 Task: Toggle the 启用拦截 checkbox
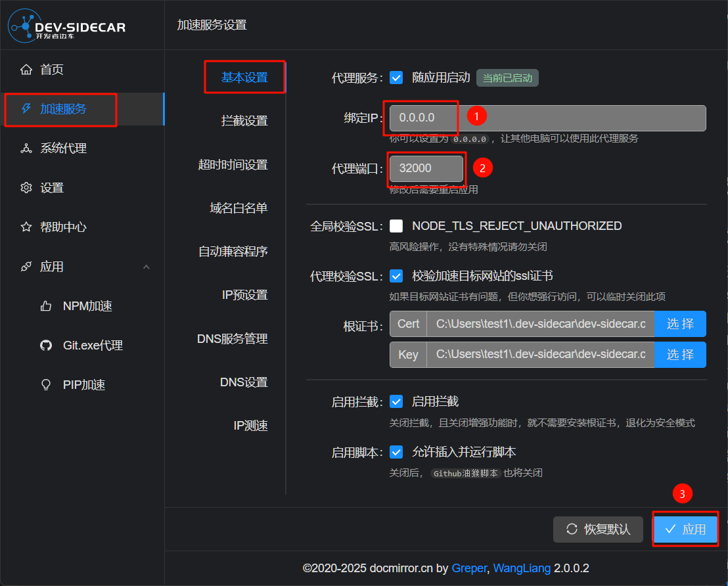click(396, 401)
